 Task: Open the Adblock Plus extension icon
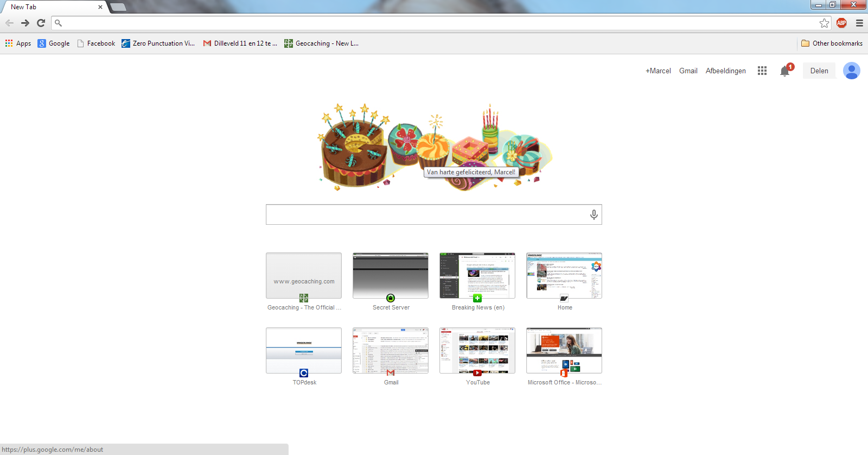click(x=841, y=23)
